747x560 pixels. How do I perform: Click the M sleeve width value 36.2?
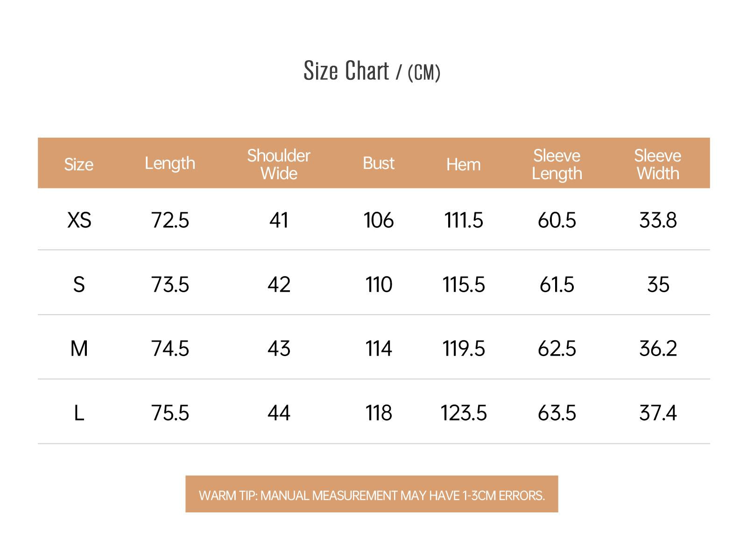pyautogui.click(x=658, y=349)
